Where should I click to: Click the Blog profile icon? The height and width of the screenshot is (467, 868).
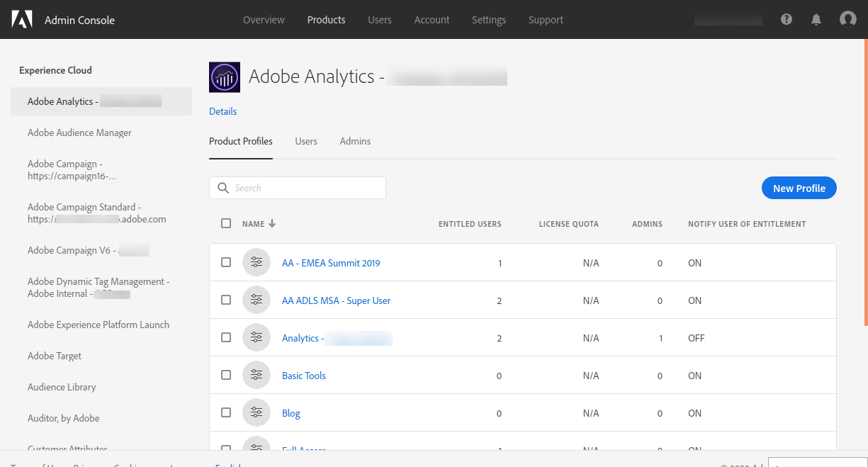[x=257, y=413]
